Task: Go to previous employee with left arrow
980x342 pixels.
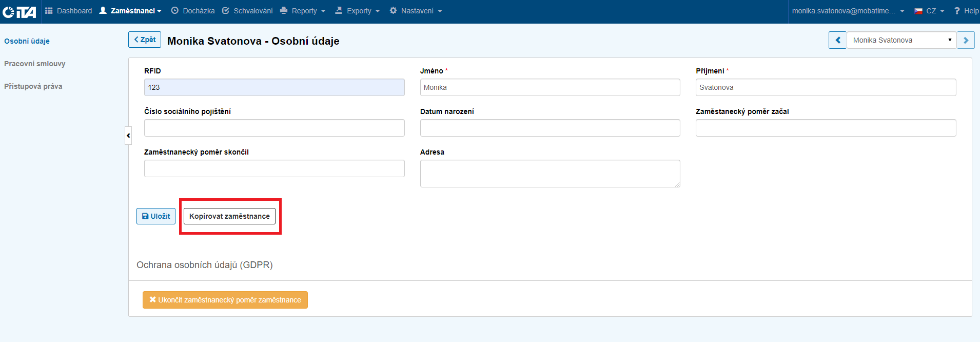Action: point(837,40)
